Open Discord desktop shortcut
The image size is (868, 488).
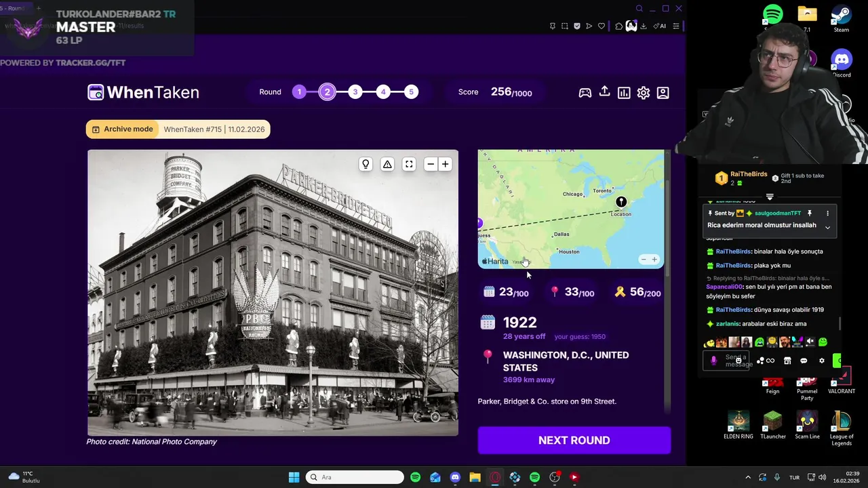(x=842, y=64)
